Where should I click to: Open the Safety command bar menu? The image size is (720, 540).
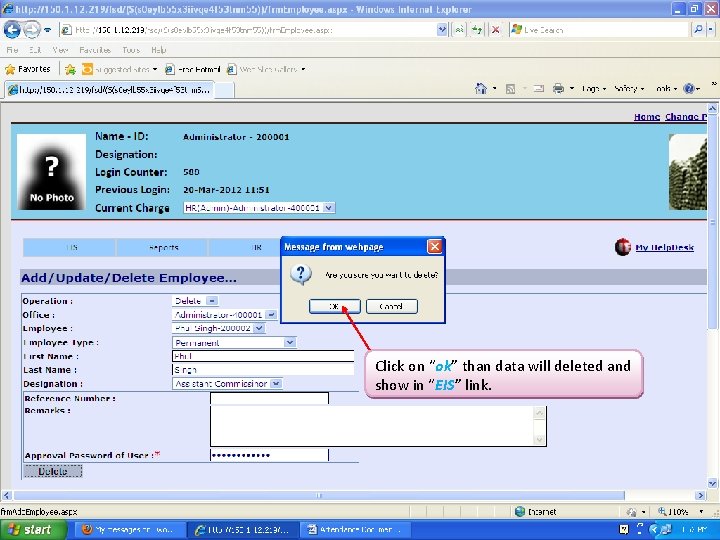[629, 89]
